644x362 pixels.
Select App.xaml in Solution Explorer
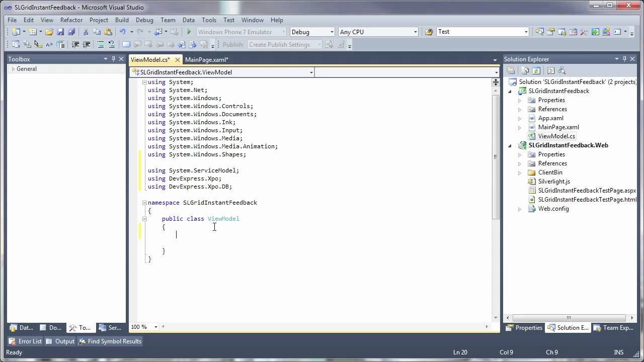point(550,118)
